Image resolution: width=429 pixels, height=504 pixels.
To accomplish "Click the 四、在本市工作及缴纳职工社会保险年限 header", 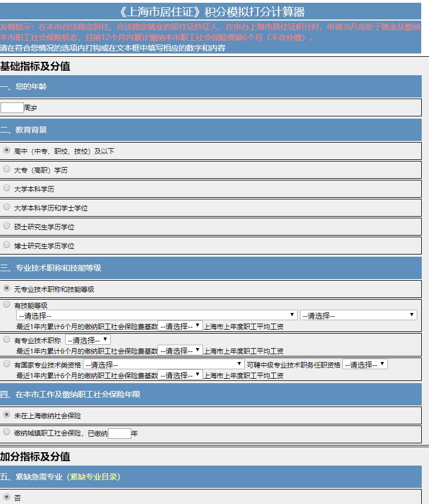I will (x=211, y=394).
